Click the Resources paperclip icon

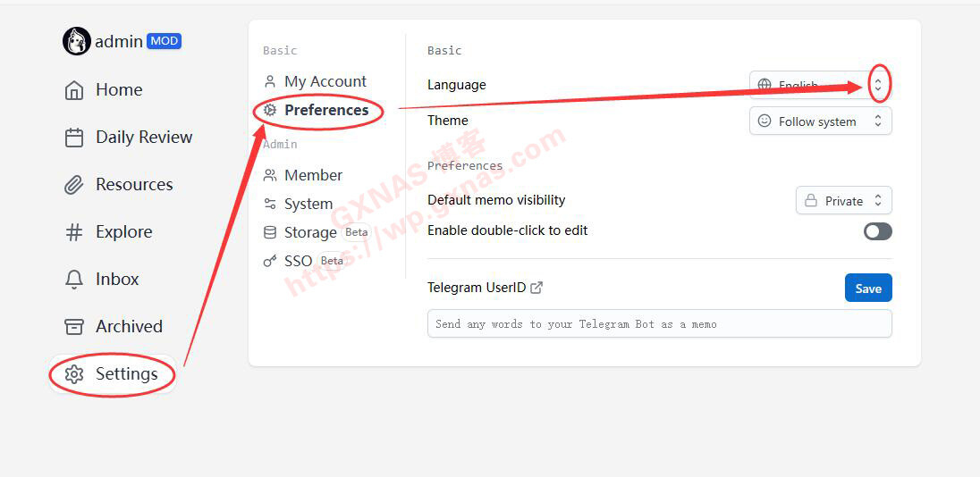pyautogui.click(x=74, y=185)
